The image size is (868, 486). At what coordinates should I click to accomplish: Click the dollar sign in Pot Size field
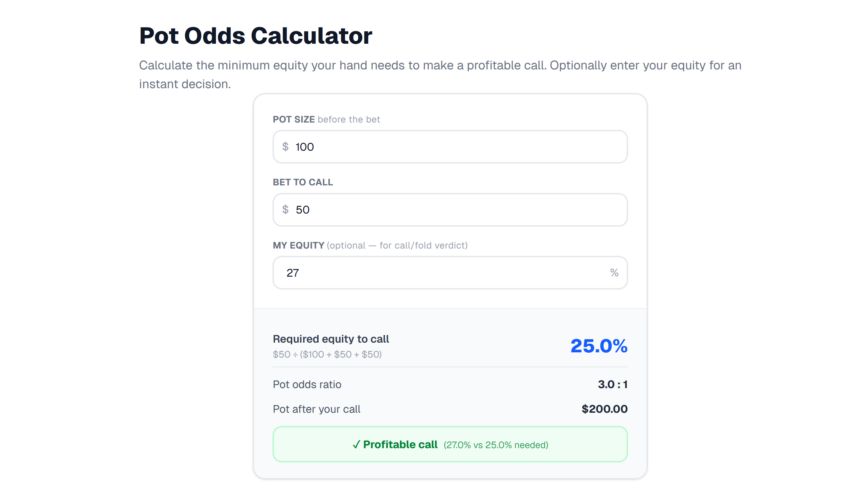[285, 147]
